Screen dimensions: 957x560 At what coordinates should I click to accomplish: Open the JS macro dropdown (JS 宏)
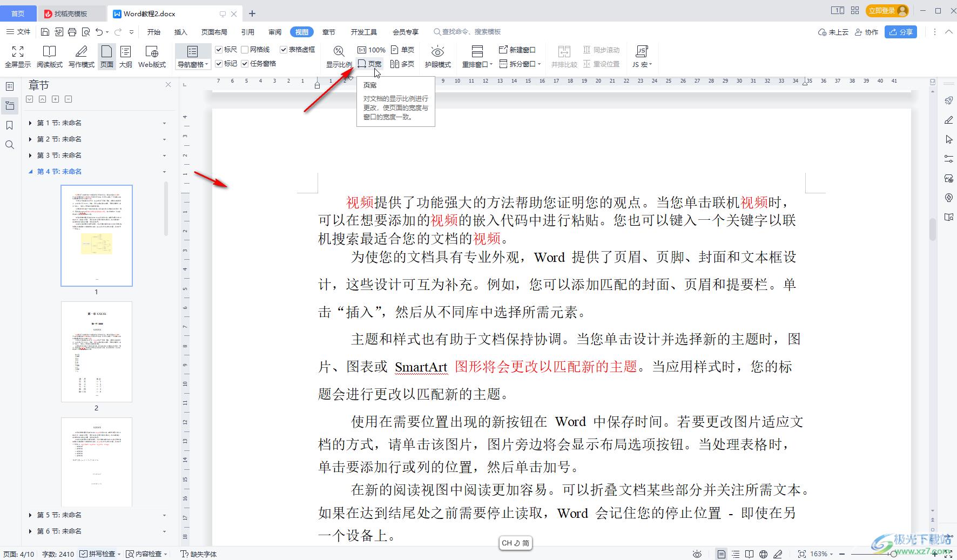click(x=642, y=64)
